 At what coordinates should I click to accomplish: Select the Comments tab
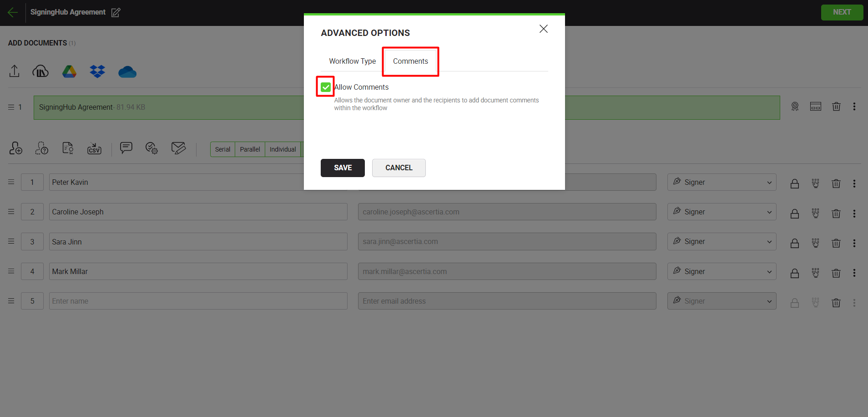pos(410,61)
